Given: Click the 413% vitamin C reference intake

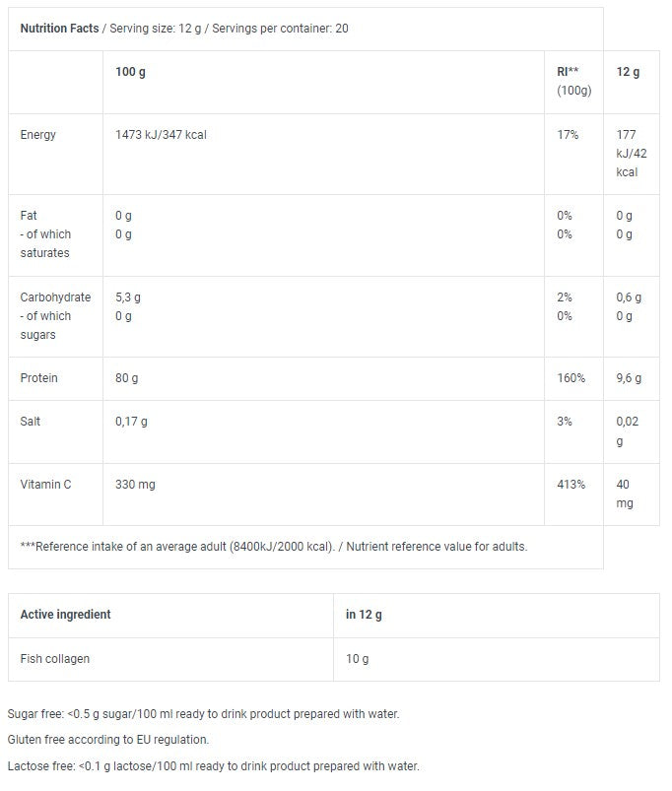Looking at the screenshot, I should point(571,485).
